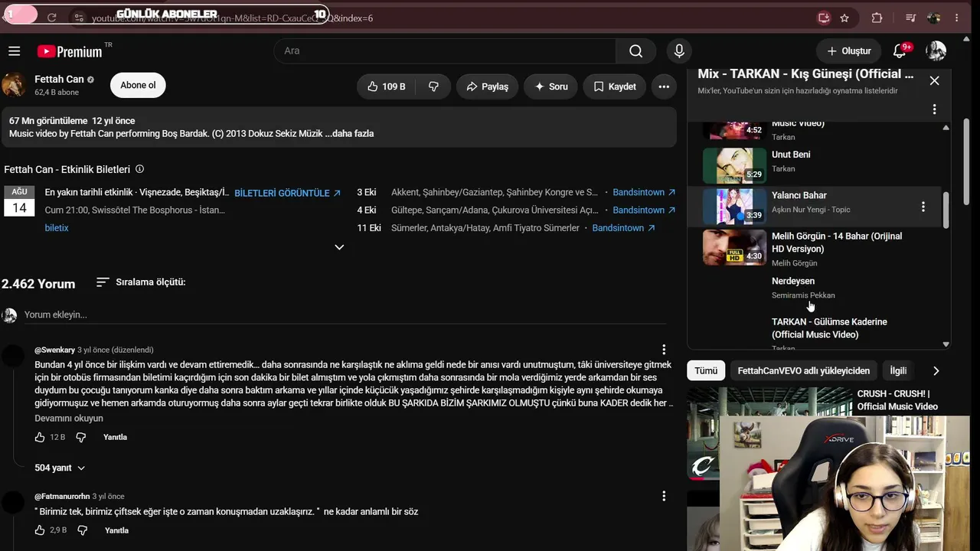Image resolution: width=980 pixels, height=551 pixels.
Task: Open the browser extensions puzzle icon
Action: coord(877,18)
